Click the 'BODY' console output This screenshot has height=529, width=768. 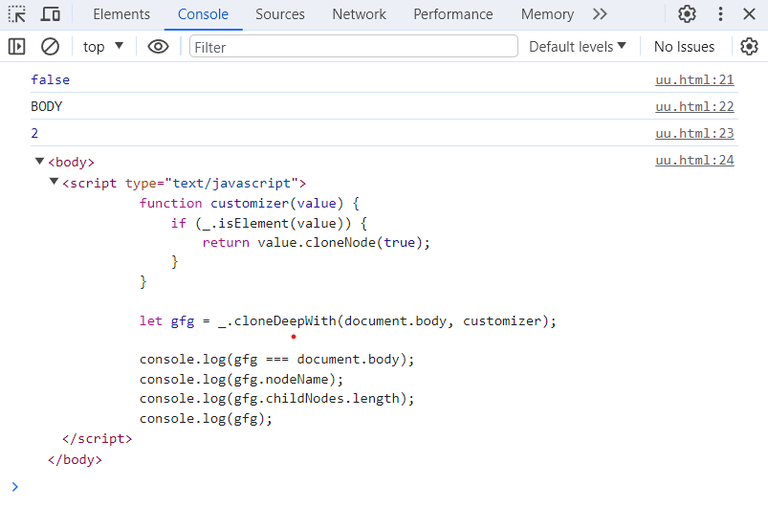click(47, 106)
